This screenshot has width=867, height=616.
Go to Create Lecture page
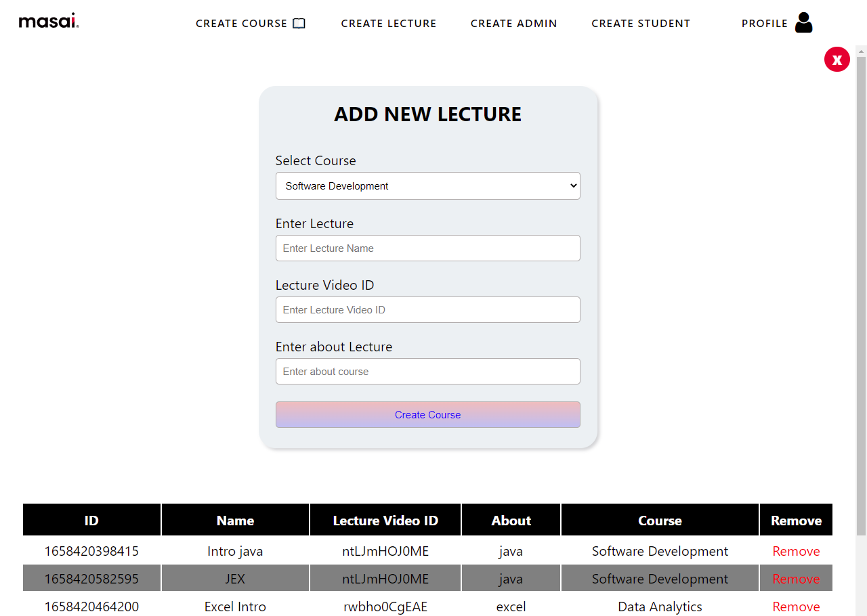389,24
